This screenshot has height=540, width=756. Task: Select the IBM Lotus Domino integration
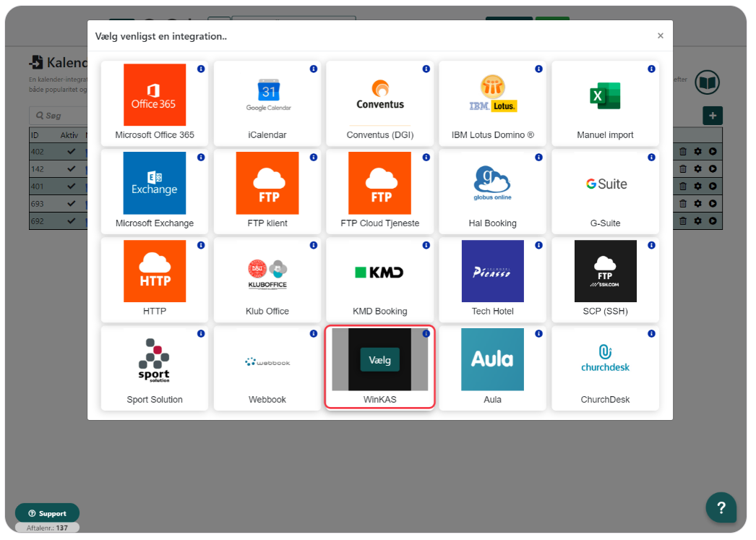(492, 103)
